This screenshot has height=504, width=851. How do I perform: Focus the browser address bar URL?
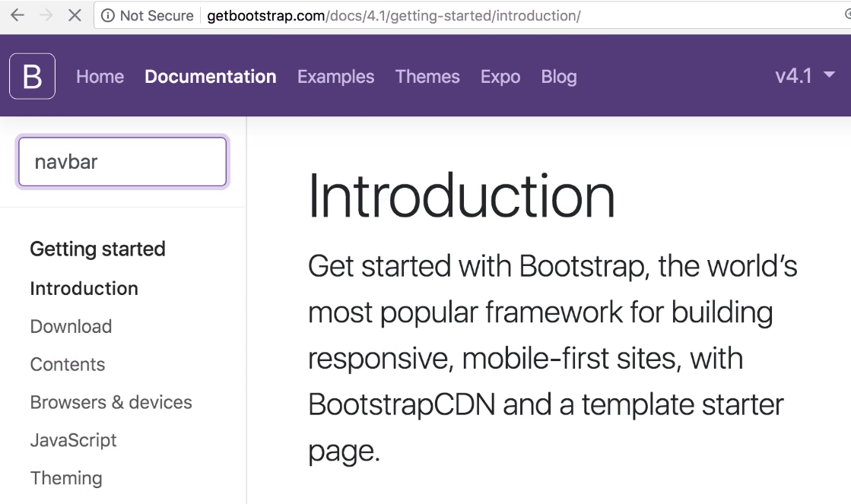point(394,16)
